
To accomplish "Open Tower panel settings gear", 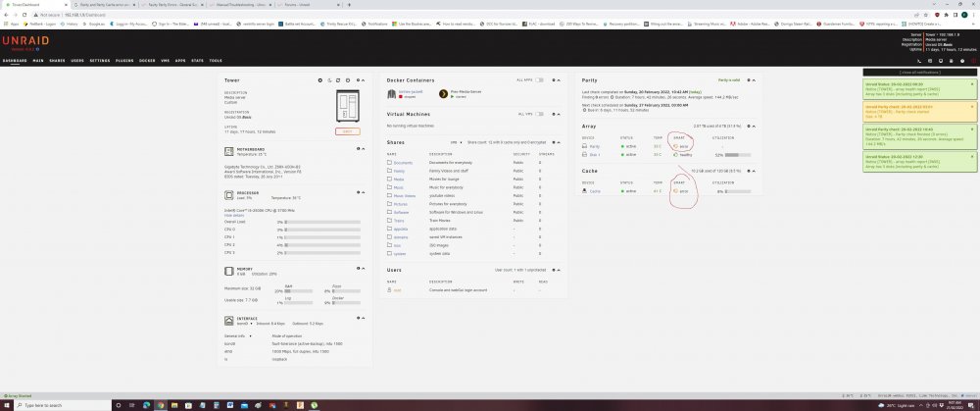I will click(358, 80).
